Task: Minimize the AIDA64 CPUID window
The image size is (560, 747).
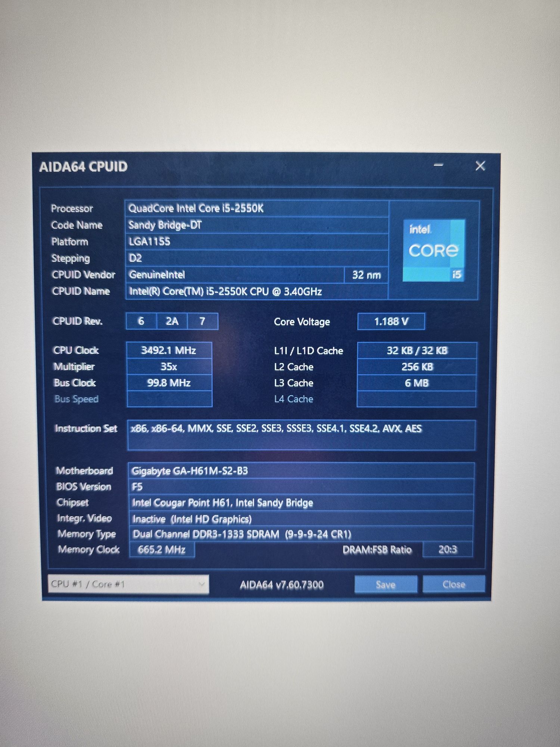Action: 439,165
